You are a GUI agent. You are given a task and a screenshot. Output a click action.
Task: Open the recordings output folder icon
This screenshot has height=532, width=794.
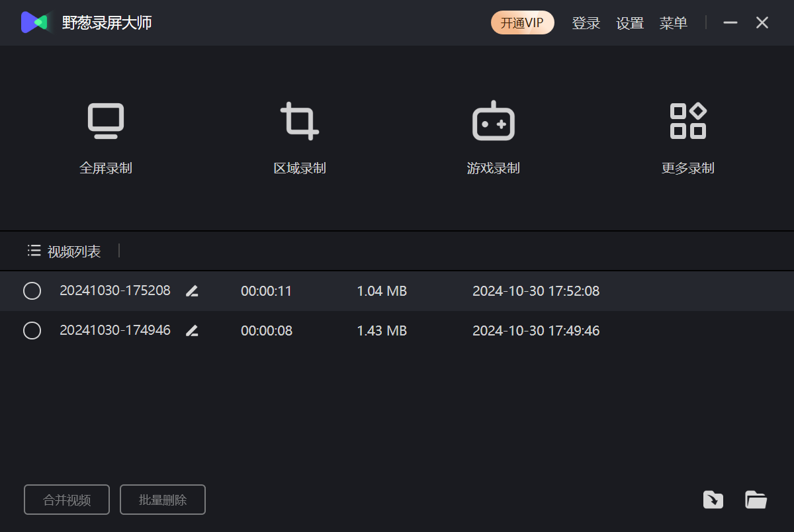click(x=756, y=500)
